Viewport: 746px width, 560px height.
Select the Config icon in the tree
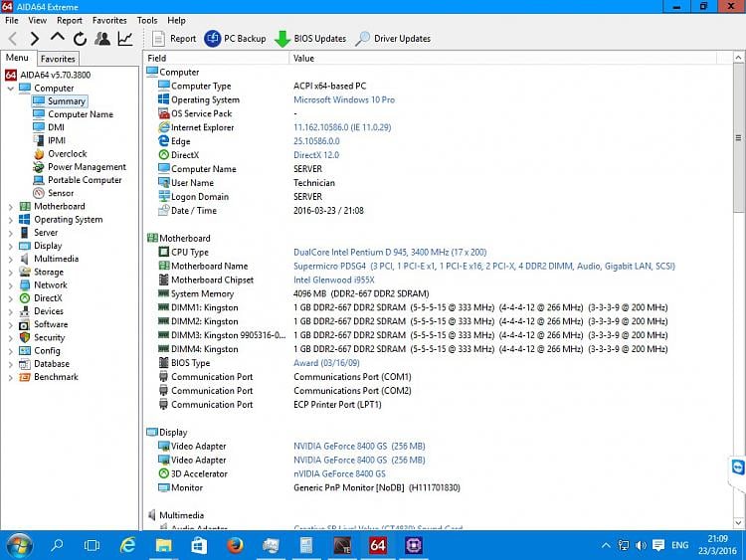pos(25,351)
